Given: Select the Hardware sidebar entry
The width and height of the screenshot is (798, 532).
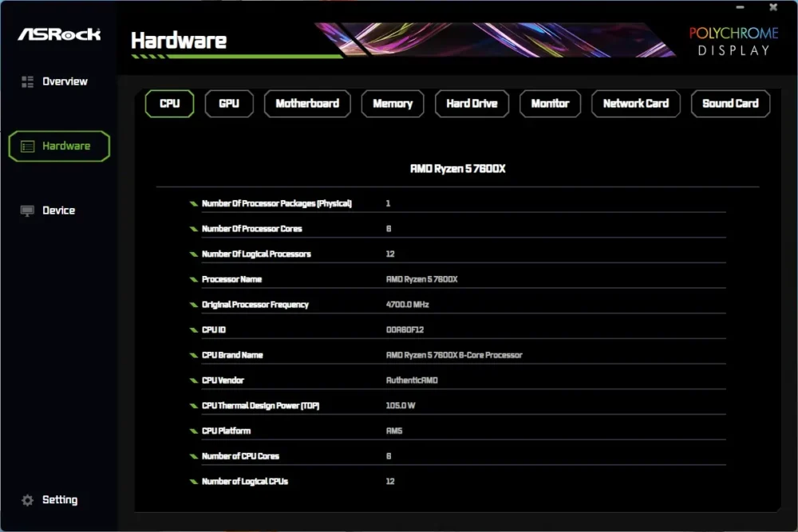Looking at the screenshot, I should [x=59, y=147].
